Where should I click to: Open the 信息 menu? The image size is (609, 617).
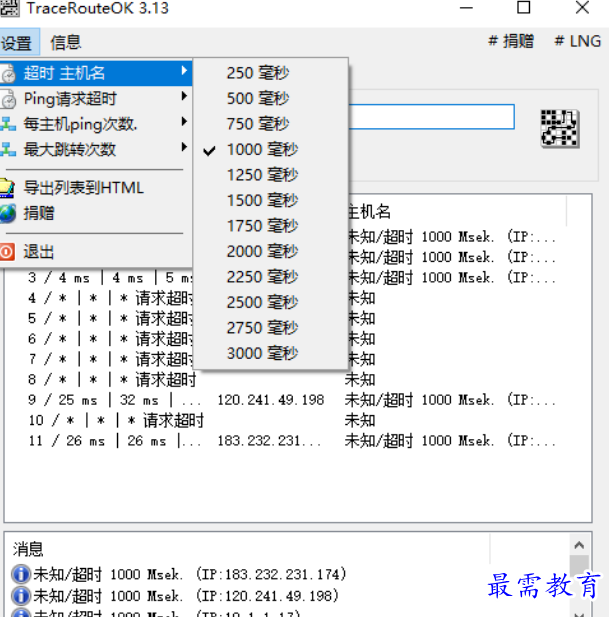(66, 42)
